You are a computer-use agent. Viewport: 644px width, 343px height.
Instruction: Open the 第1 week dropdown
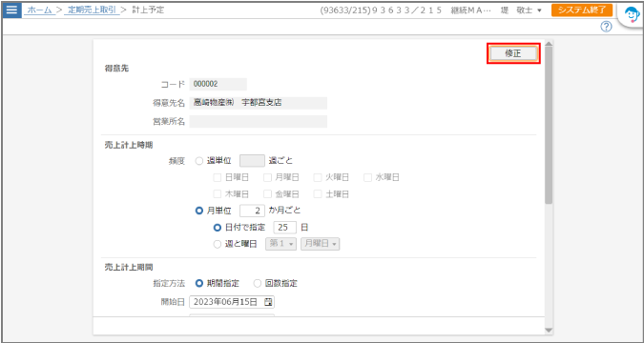point(281,244)
